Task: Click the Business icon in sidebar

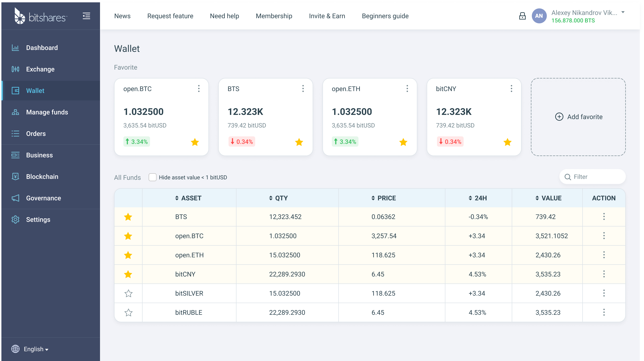Action: point(15,155)
